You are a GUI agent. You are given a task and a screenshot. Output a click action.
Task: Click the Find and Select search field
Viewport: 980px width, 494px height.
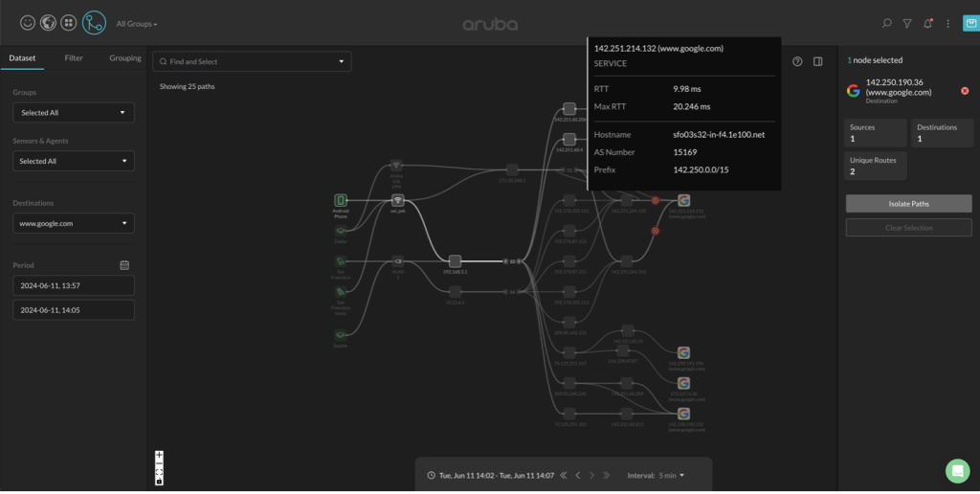tap(252, 61)
